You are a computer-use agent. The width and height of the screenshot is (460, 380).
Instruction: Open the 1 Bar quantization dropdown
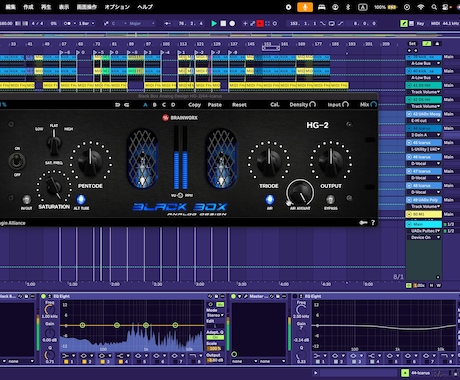coord(86,23)
